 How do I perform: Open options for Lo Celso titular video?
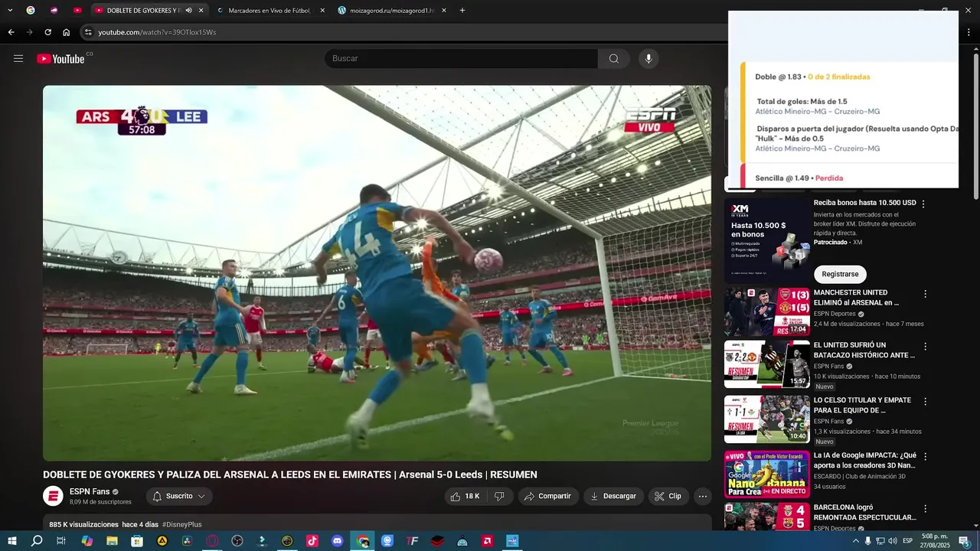925,402
